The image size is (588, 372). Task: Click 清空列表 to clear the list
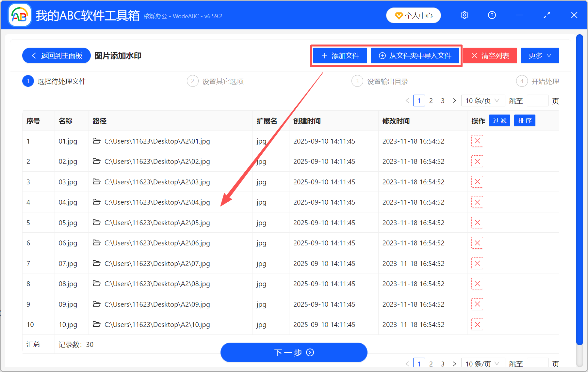(490, 55)
